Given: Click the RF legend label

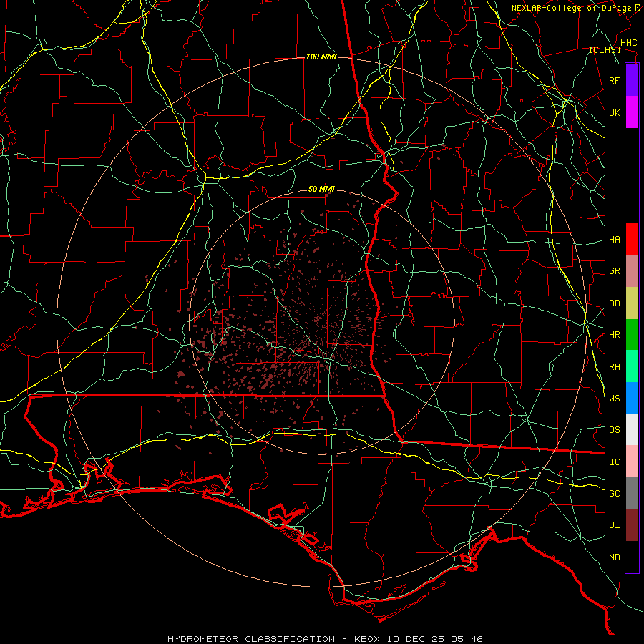Looking at the screenshot, I should click(x=614, y=80).
